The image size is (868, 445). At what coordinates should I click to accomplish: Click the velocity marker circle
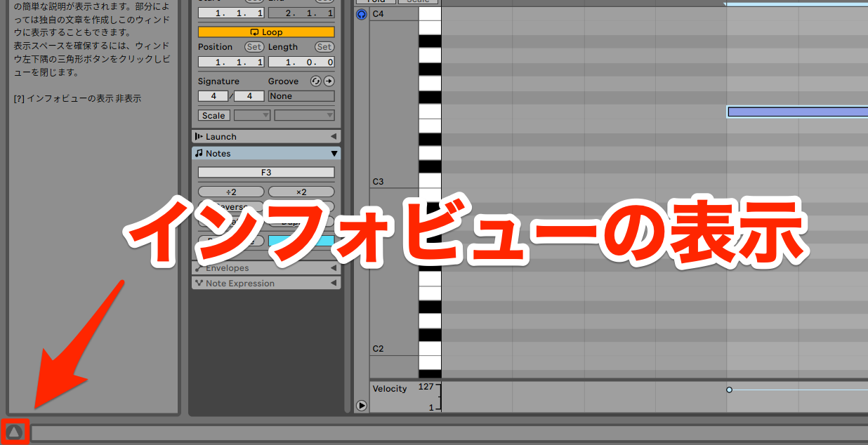coord(729,390)
